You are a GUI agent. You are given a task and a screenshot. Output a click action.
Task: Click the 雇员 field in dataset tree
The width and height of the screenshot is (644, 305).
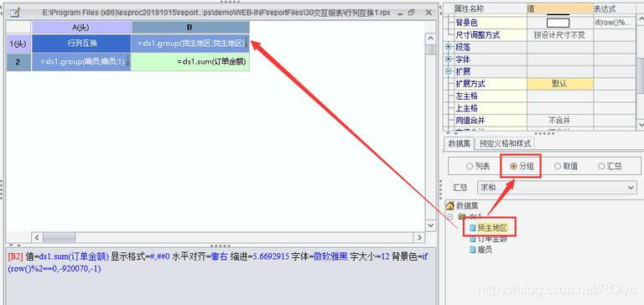485,250
